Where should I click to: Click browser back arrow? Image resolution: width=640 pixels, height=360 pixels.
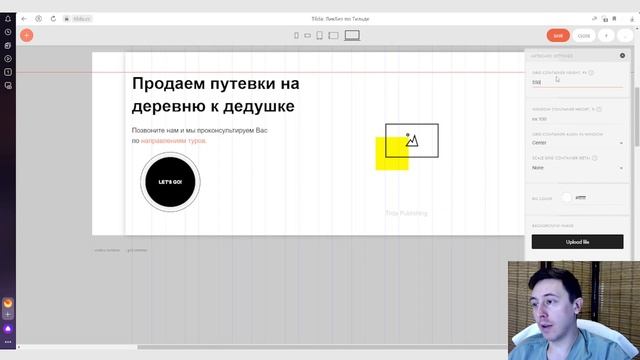tap(24, 19)
